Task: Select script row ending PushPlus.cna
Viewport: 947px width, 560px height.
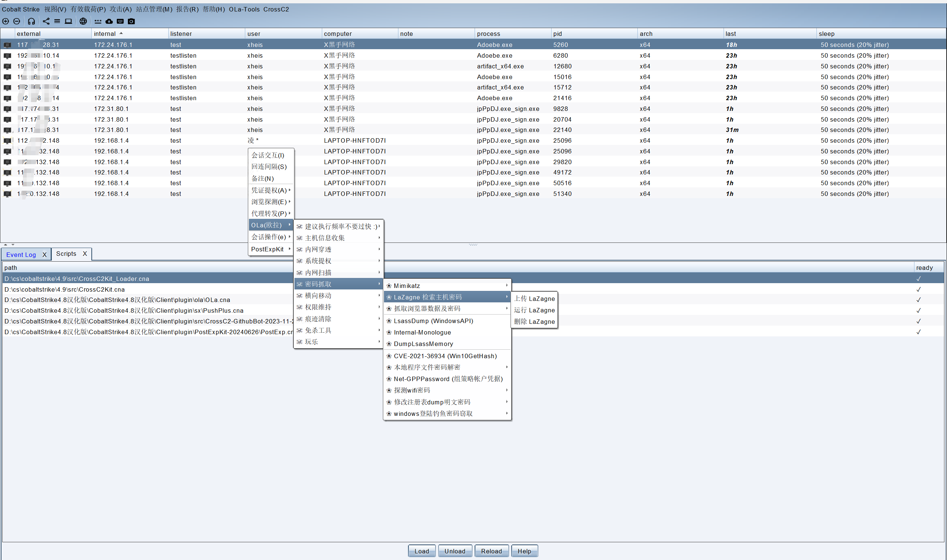Action: (x=473, y=310)
